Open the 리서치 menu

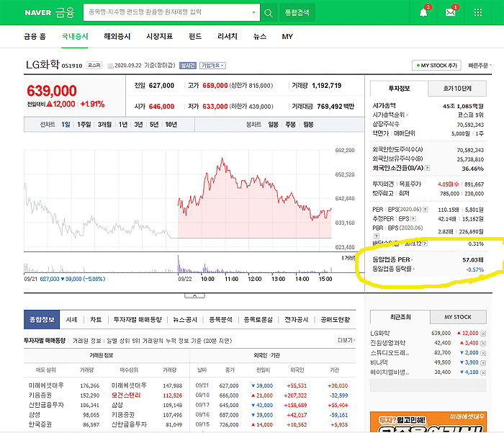point(228,36)
